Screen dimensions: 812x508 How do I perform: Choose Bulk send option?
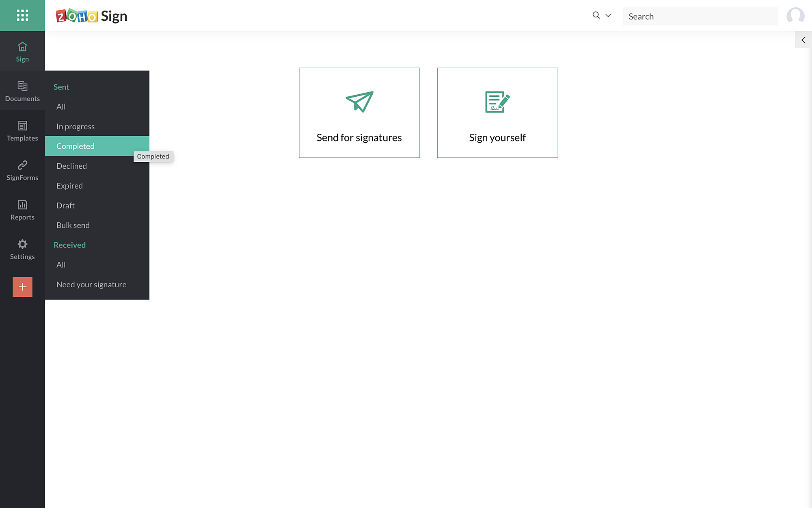(73, 225)
